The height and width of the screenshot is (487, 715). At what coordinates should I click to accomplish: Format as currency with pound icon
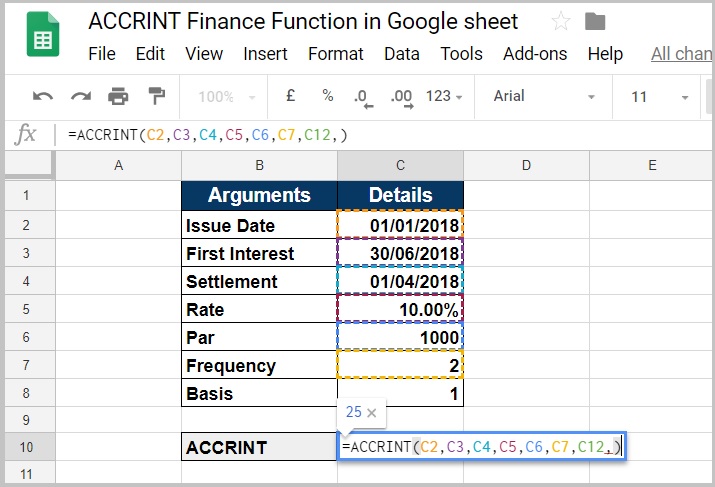290,97
